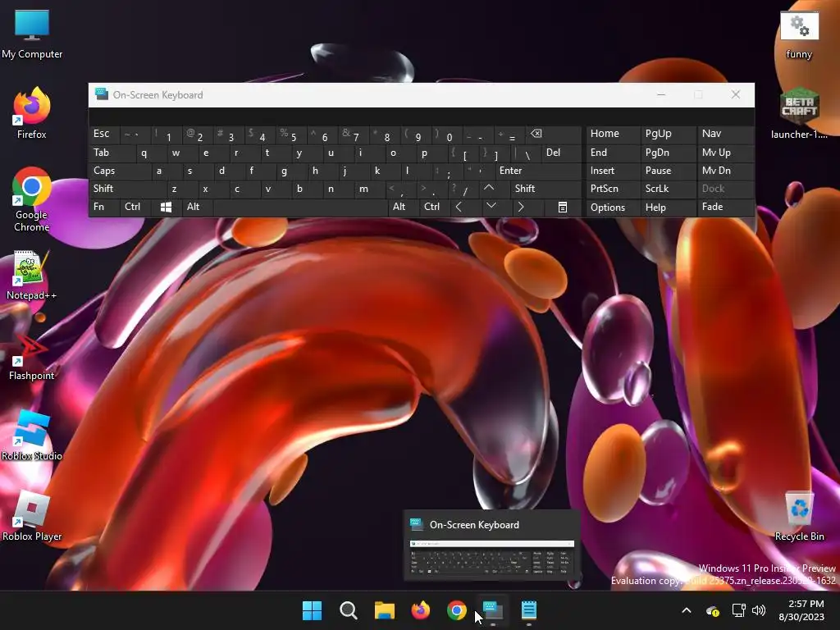
Task: Open the Options key dialog
Action: point(612,207)
